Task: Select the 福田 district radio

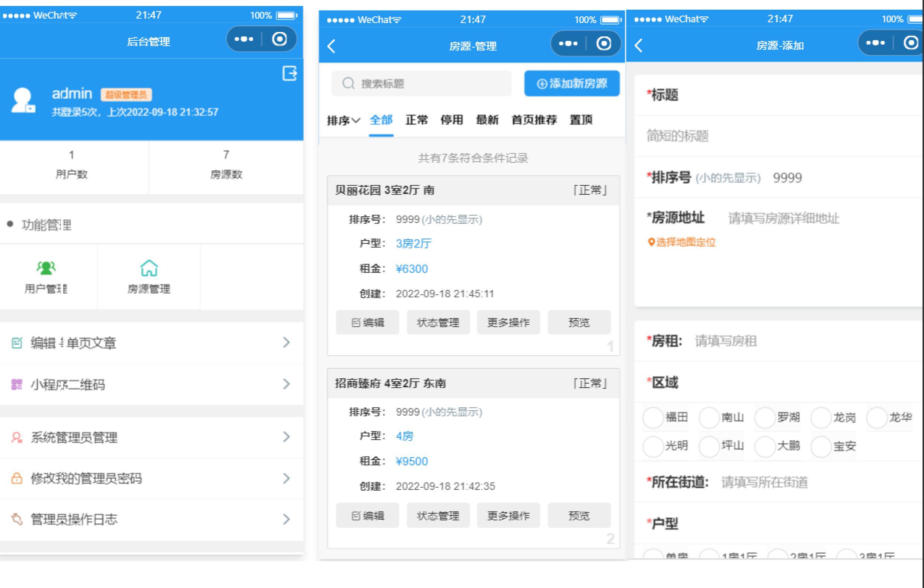Action: click(653, 417)
